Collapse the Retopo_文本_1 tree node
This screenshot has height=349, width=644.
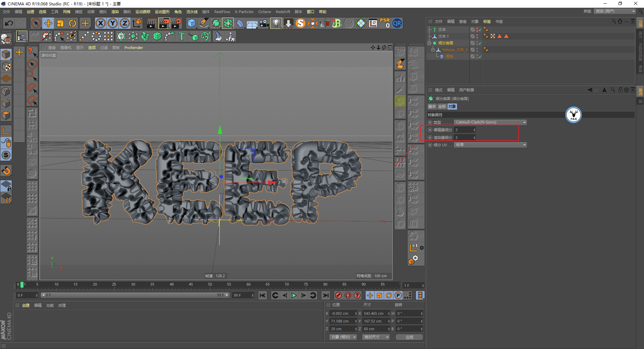433,50
